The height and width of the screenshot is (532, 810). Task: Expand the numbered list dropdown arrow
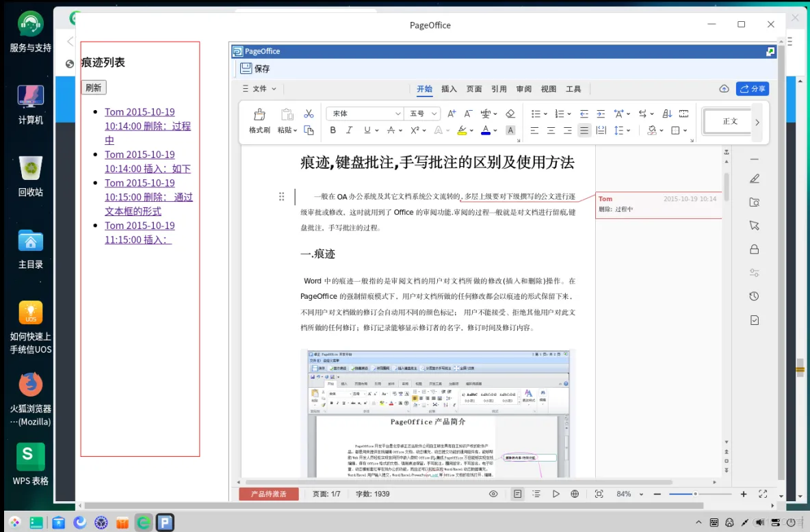tap(569, 114)
